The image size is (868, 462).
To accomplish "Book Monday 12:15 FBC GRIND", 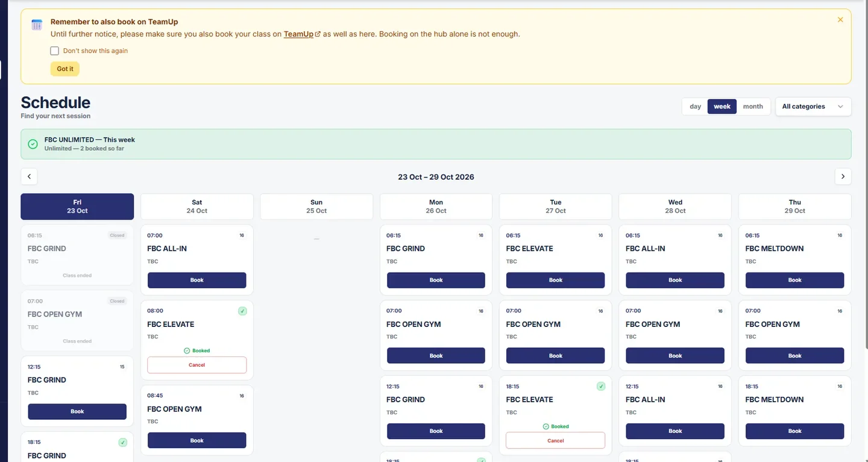I will pos(436,431).
